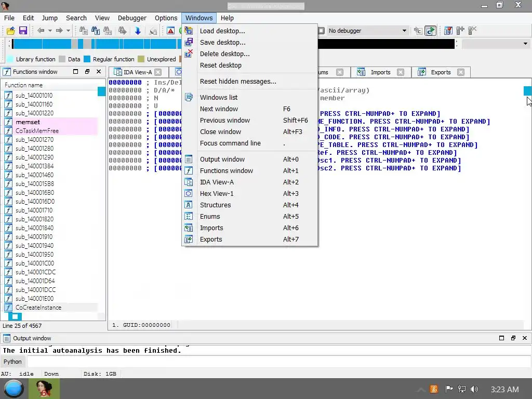Click the Functions list vertical scrollbar thumb

click(101, 91)
